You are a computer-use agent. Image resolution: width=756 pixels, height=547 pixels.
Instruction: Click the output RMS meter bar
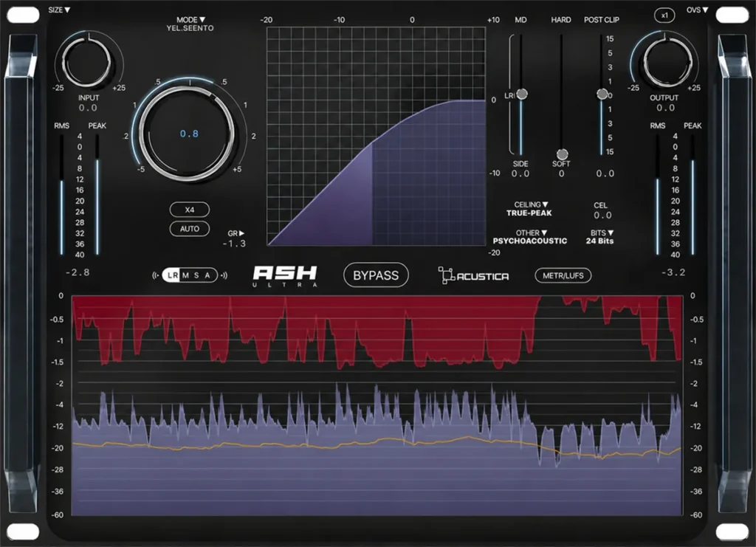pos(657,195)
